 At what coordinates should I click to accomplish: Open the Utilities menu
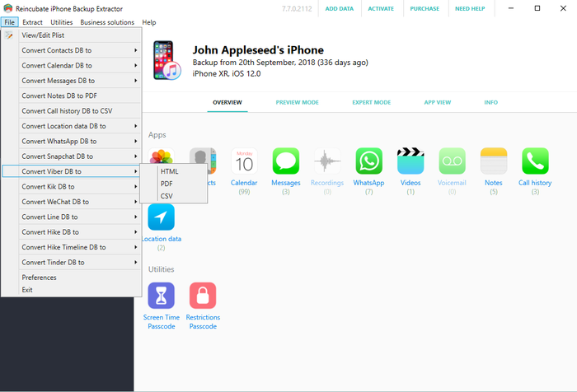(x=62, y=22)
